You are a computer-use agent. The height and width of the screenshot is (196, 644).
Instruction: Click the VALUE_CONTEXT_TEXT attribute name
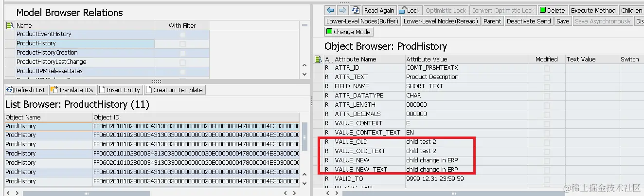point(367,133)
